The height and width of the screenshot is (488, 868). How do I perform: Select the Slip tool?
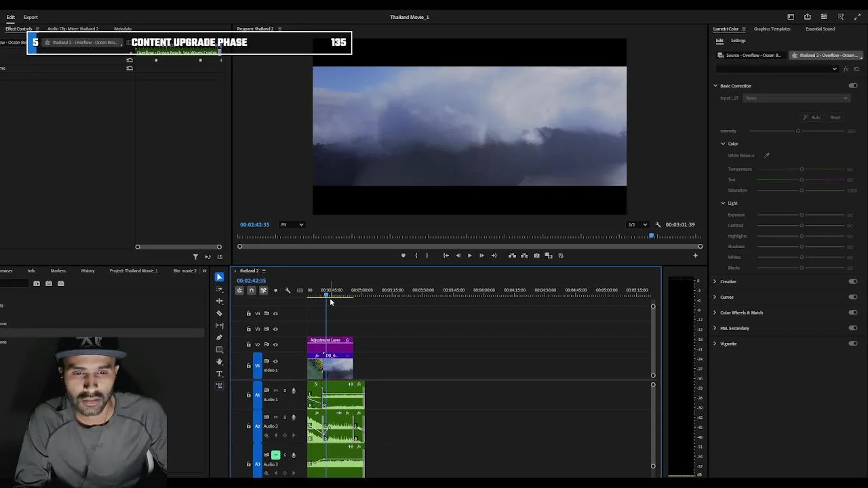point(219,325)
